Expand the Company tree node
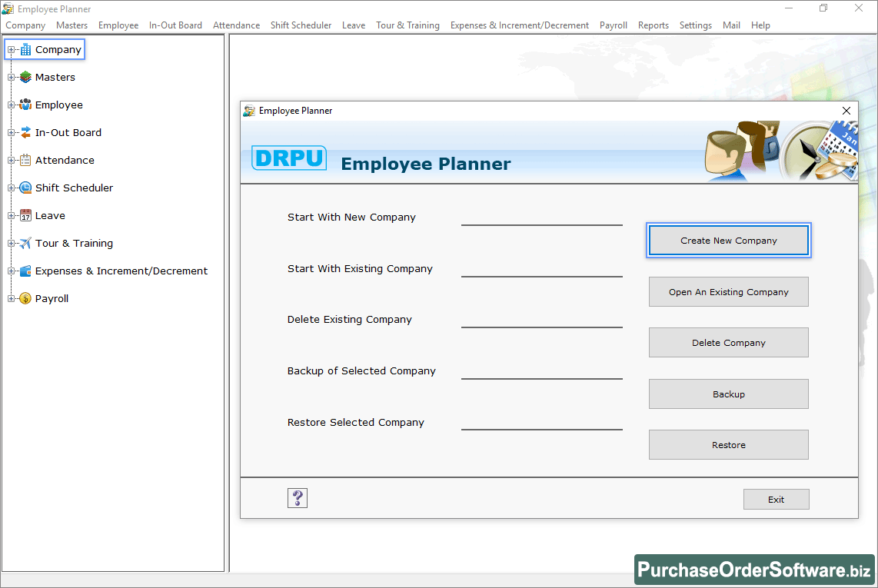 (11, 49)
